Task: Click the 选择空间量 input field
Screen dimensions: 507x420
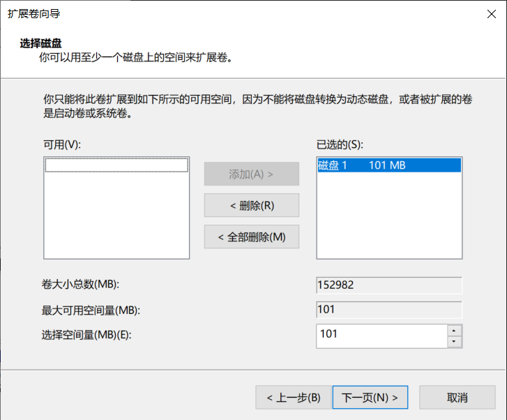Action: coord(381,335)
